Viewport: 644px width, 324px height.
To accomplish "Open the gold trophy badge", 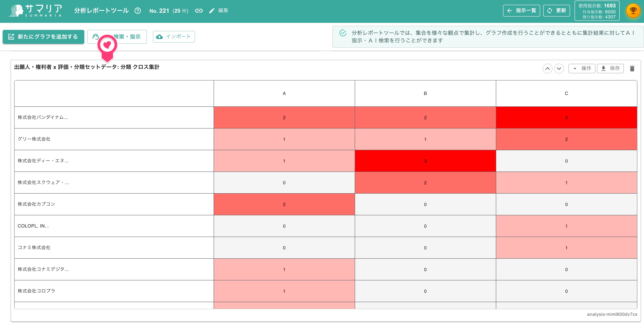I will coord(633,11).
